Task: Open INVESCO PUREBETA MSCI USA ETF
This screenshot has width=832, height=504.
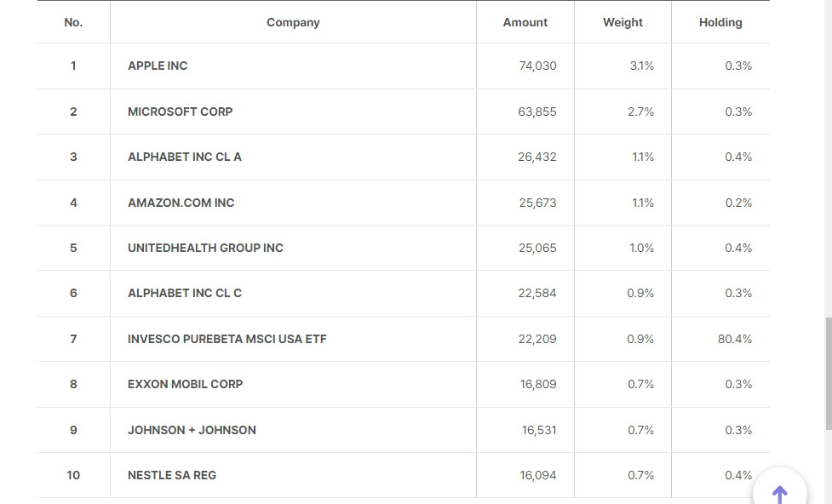Action: [x=227, y=339]
